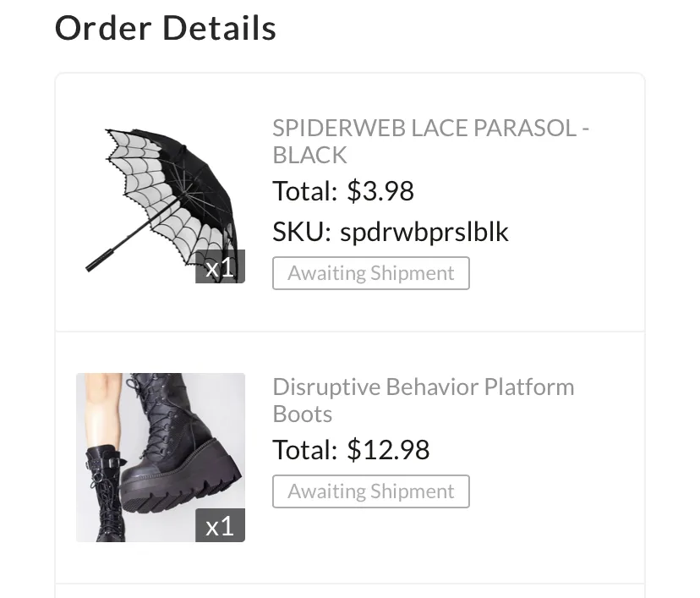Click the word BLACK in parasol title

click(x=309, y=155)
